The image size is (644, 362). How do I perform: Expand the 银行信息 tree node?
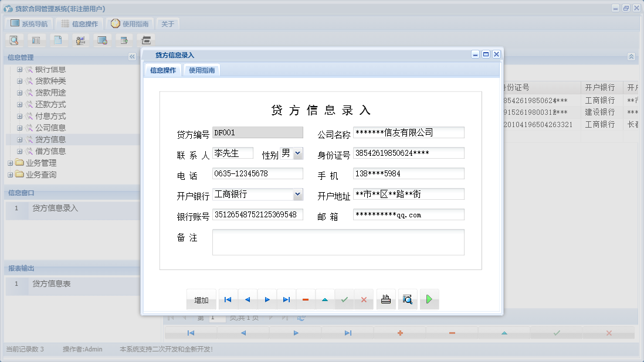tap(19, 69)
